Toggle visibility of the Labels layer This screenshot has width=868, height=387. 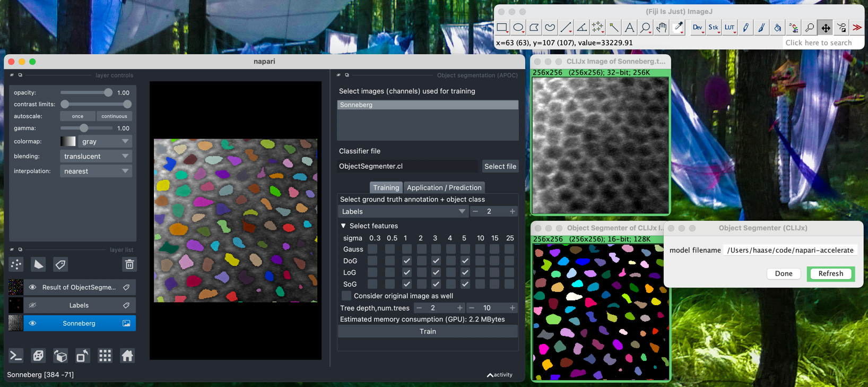(x=32, y=305)
